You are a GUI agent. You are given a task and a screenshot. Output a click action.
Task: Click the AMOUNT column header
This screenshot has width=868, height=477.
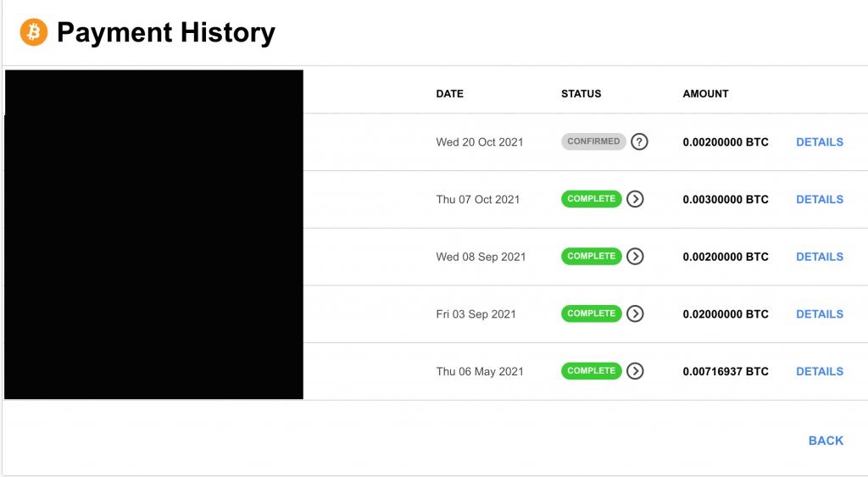pyautogui.click(x=705, y=94)
